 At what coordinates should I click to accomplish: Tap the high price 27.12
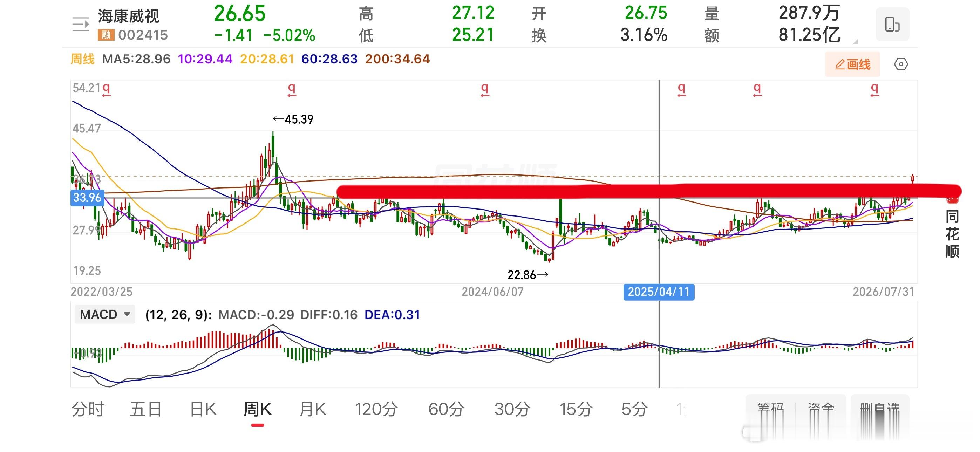pos(473,13)
